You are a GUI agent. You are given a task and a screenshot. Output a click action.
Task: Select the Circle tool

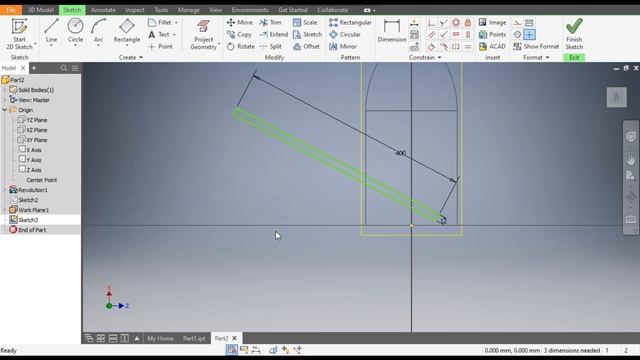pyautogui.click(x=75, y=31)
